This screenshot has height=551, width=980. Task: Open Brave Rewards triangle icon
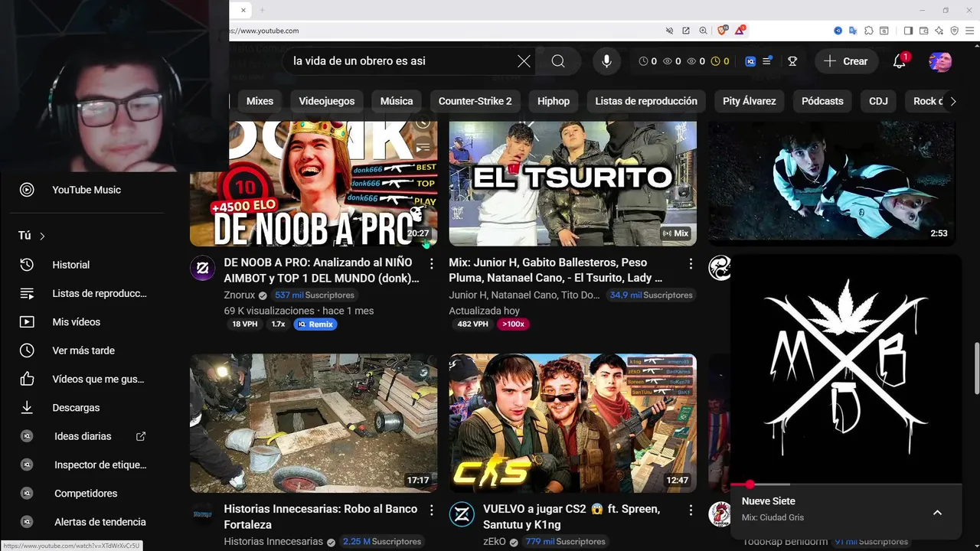(x=740, y=31)
